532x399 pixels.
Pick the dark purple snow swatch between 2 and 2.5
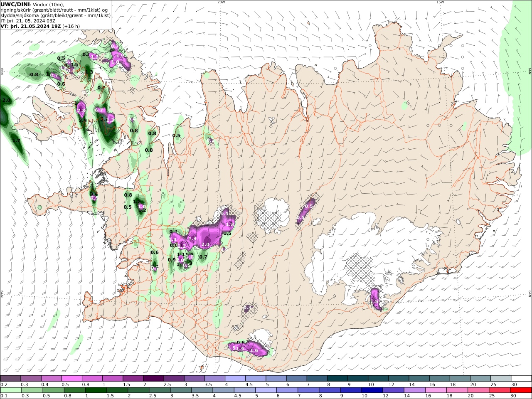153,379
